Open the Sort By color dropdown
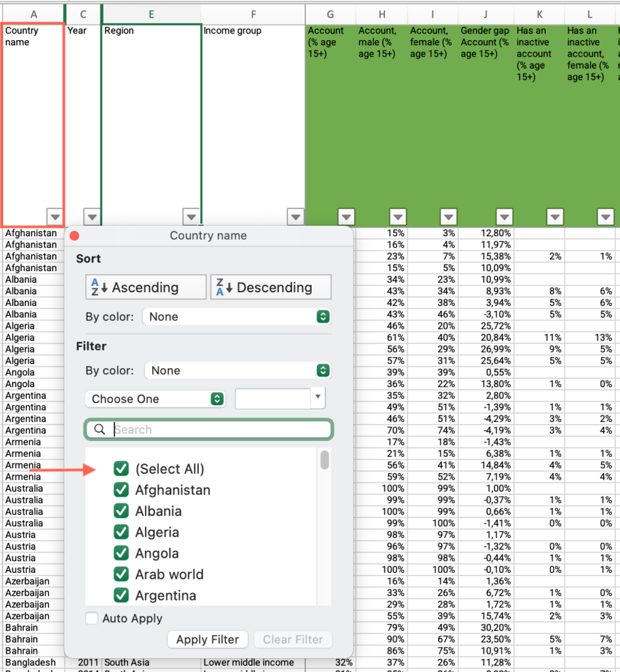This screenshot has width=620, height=672. pyautogui.click(x=237, y=317)
